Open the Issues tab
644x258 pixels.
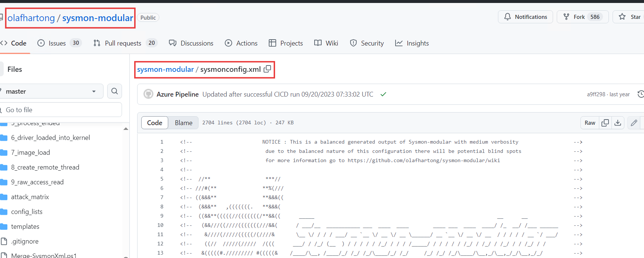pos(59,43)
